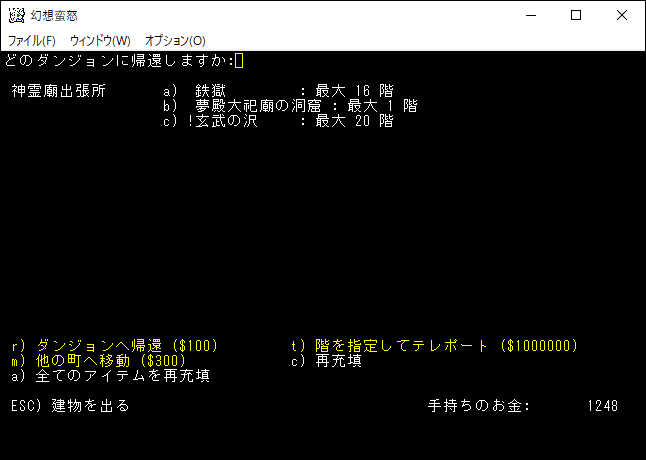Choose t) 階を指定してテレポート option
The image size is (646, 460).
coord(435,346)
